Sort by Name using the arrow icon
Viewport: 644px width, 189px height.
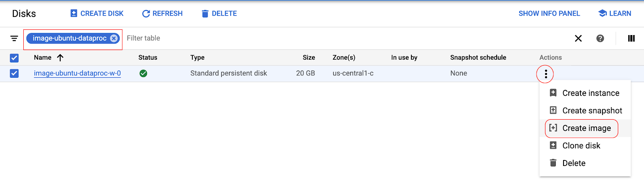pos(60,58)
